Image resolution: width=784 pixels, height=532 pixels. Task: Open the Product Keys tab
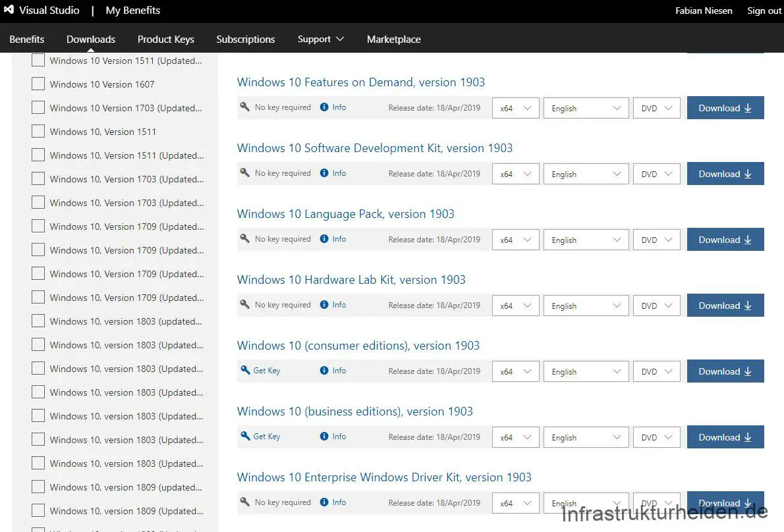[x=165, y=39]
